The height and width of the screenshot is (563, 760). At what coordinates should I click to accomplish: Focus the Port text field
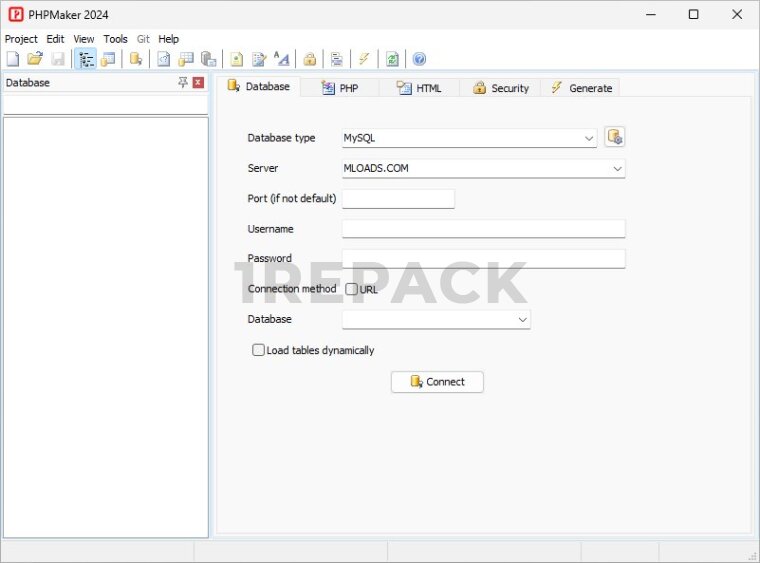398,199
